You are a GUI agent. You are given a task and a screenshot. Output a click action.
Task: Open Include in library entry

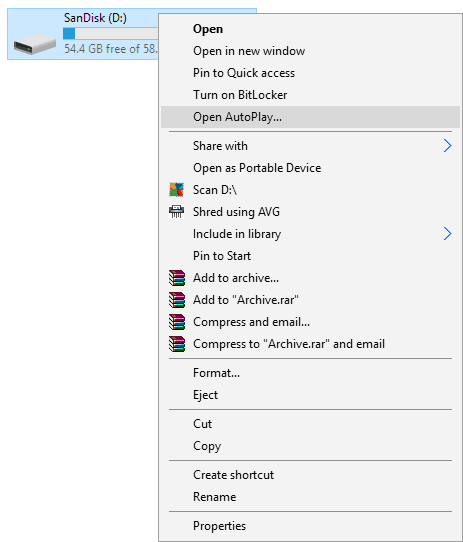click(311, 234)
